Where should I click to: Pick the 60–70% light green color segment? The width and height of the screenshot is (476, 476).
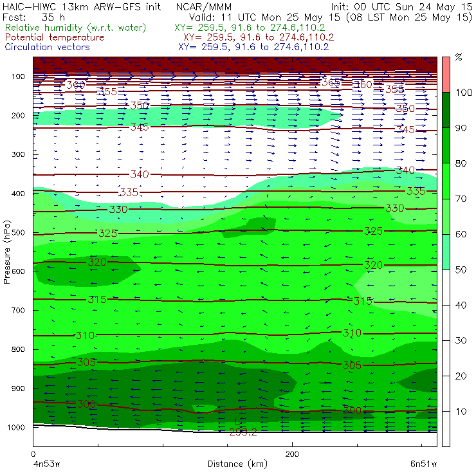[x=446, y=216]
